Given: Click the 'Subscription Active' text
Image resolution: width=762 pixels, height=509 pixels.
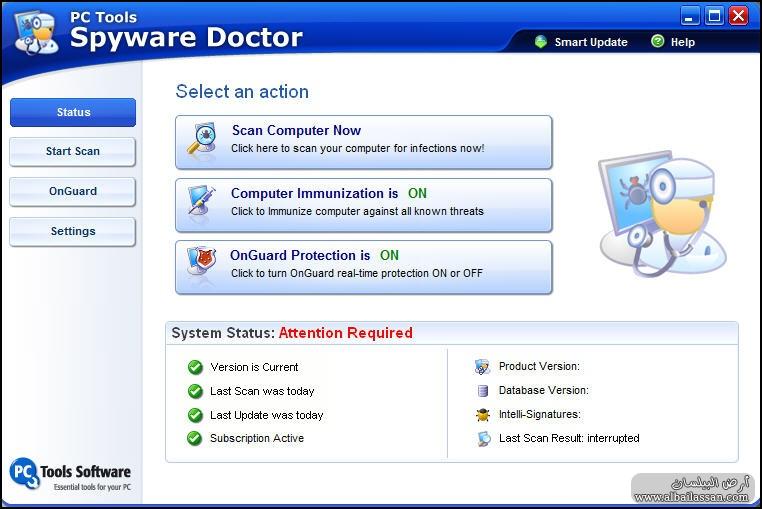Looking at the screenshot, I should 257,439.
